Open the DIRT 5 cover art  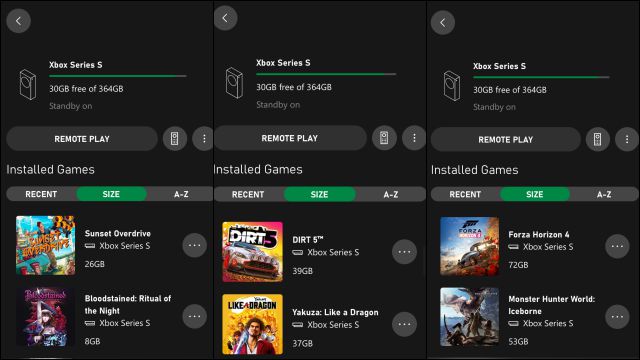252,252
